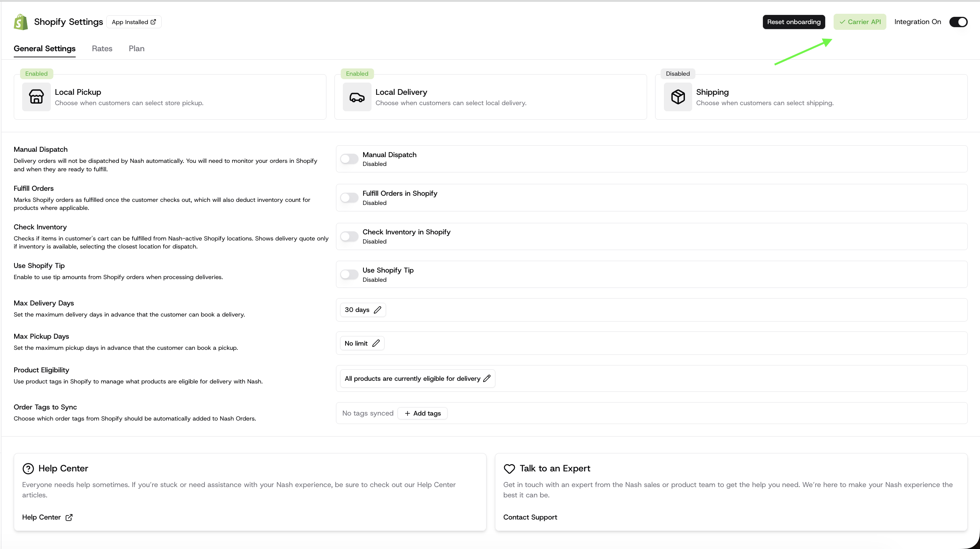
Task: Toggle Check Inventory in Shopify on
Action: click(x=349, y=236)
